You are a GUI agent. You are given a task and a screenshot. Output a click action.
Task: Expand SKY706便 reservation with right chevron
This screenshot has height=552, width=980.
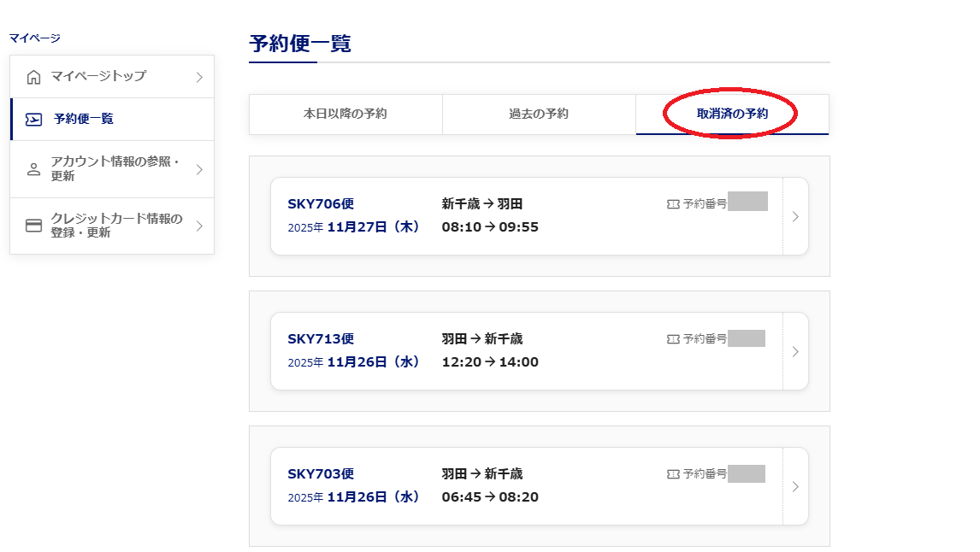[795, 216]
